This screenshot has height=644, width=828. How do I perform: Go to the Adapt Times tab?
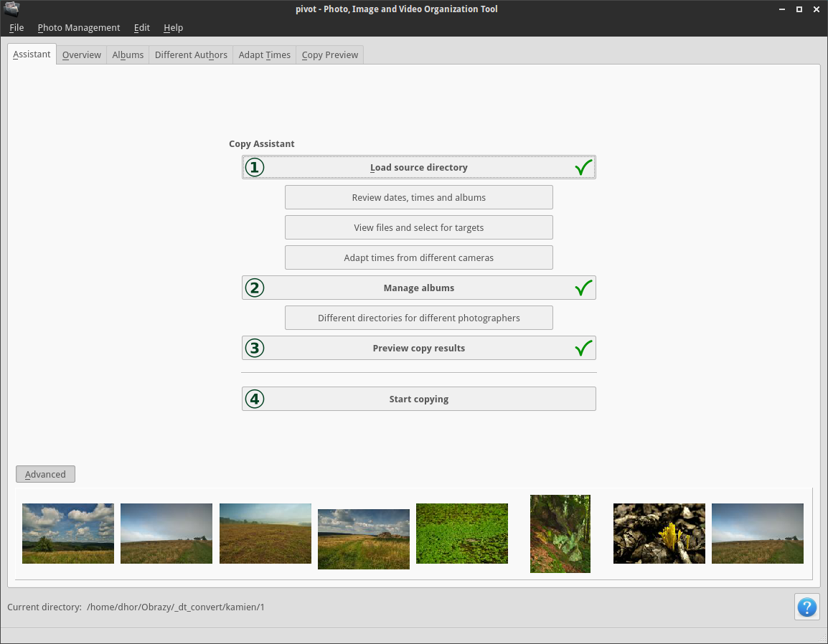click(x=265, y=55)
